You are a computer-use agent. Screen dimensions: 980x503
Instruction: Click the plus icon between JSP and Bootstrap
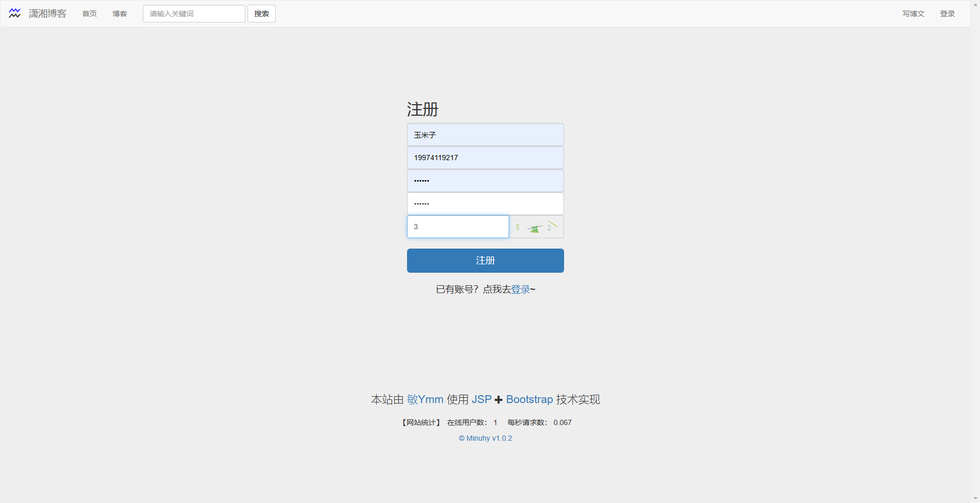[x=499, y=400]
